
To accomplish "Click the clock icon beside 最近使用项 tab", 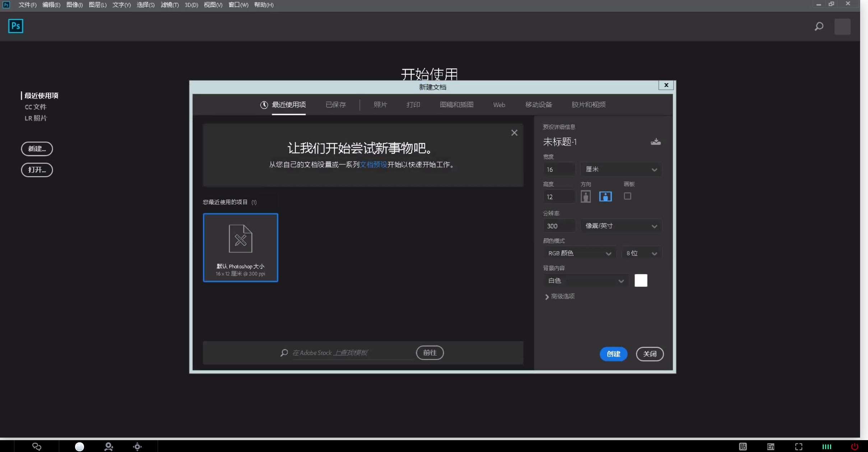I will pyautogui.click(x=264, y=105).
